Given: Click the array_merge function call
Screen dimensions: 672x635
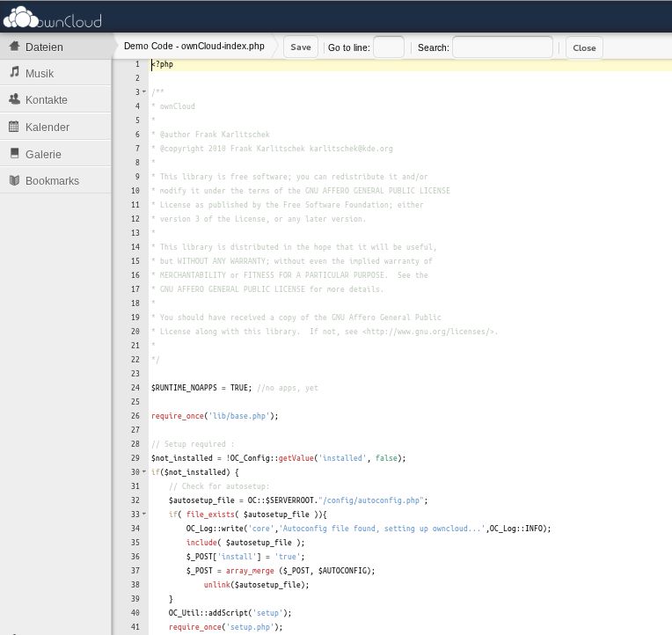Looking at the screenshot, I should click(250, 571).
